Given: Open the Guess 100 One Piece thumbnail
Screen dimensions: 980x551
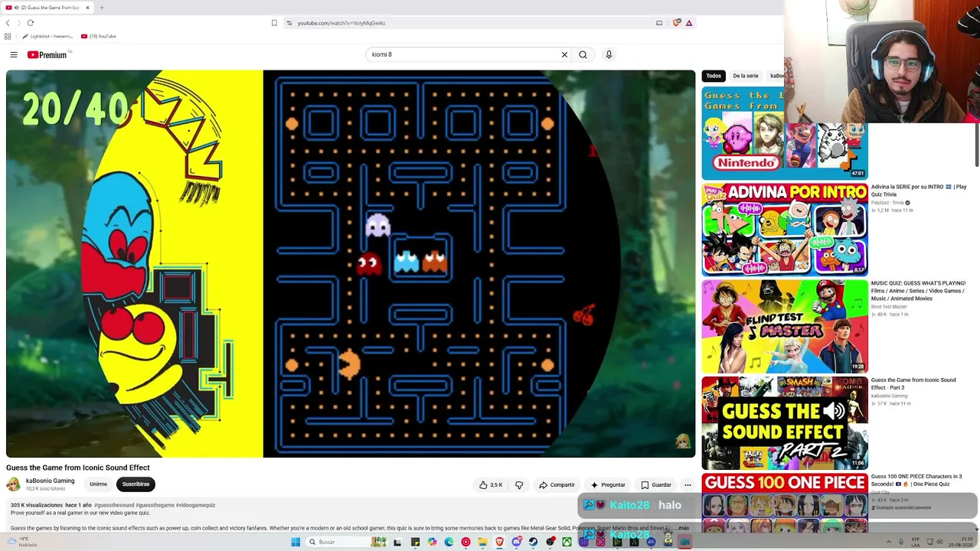Looking at the screenshot, I should (x=785, y=503).
